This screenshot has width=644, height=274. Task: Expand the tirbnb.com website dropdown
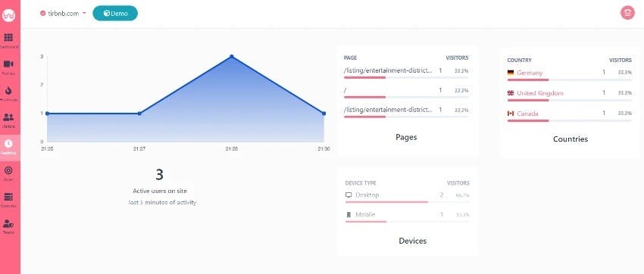pyautogui.click(x=63, y=13)
